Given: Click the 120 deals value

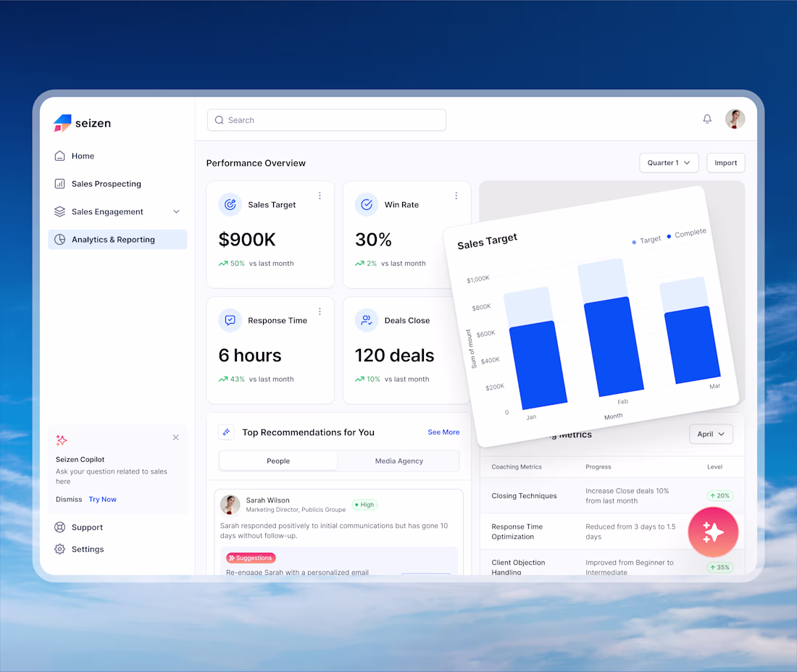Looking at the screenshot, I should tap(394, 356).
